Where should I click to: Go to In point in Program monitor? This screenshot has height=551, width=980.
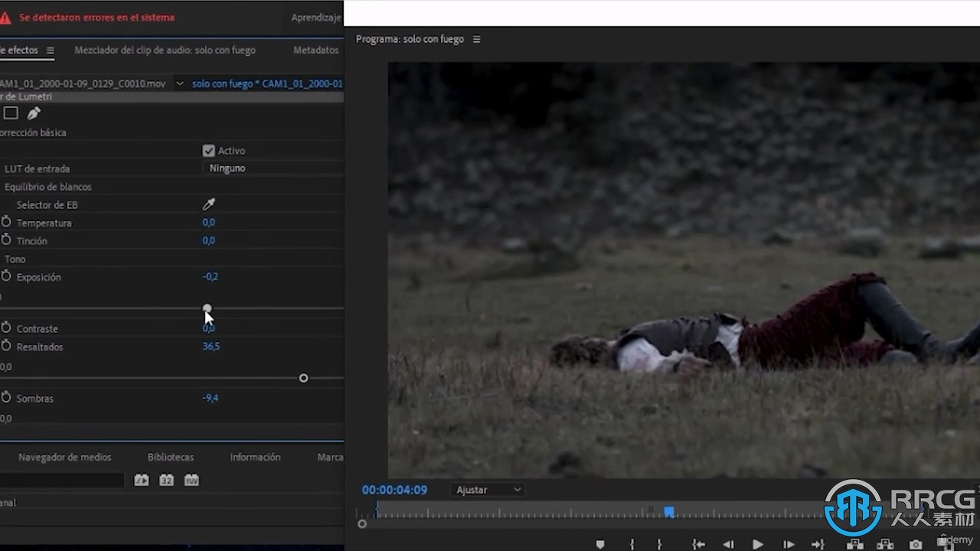point(698,544)
